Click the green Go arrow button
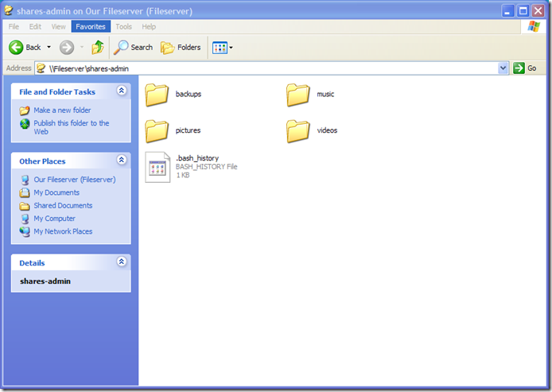 pos(519,68)
